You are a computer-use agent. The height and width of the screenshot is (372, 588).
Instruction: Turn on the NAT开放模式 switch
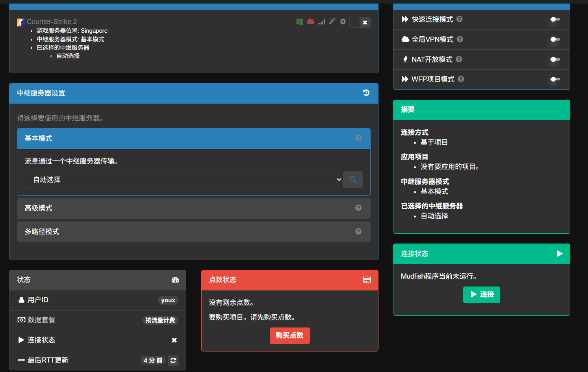tap(555, 60)
